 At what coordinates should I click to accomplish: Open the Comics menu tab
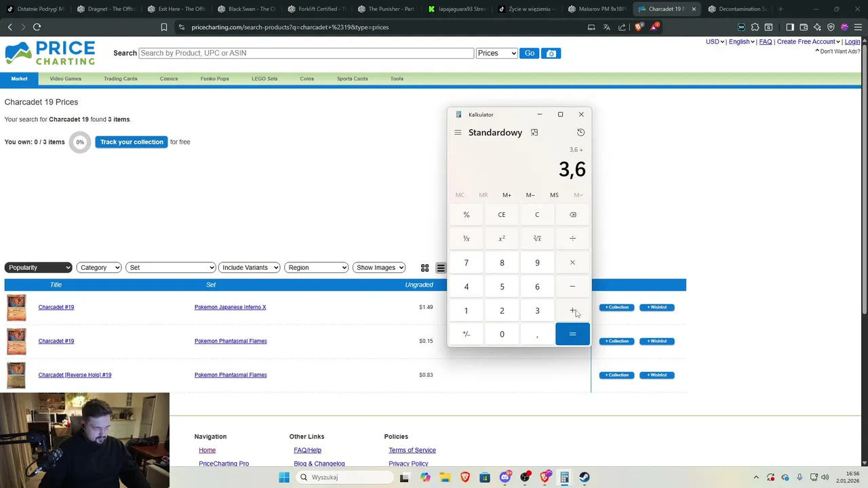click(169, 79)
